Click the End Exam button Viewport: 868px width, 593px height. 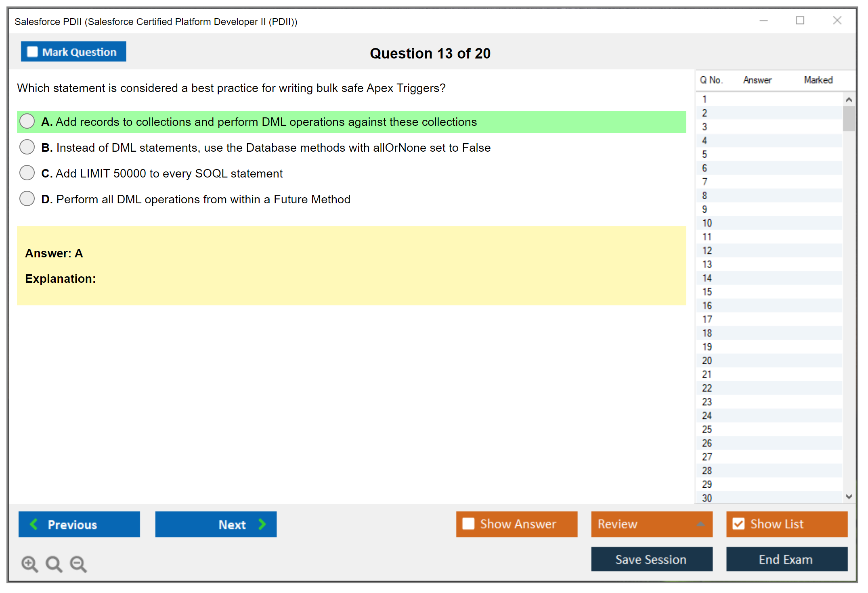(786, 559)
